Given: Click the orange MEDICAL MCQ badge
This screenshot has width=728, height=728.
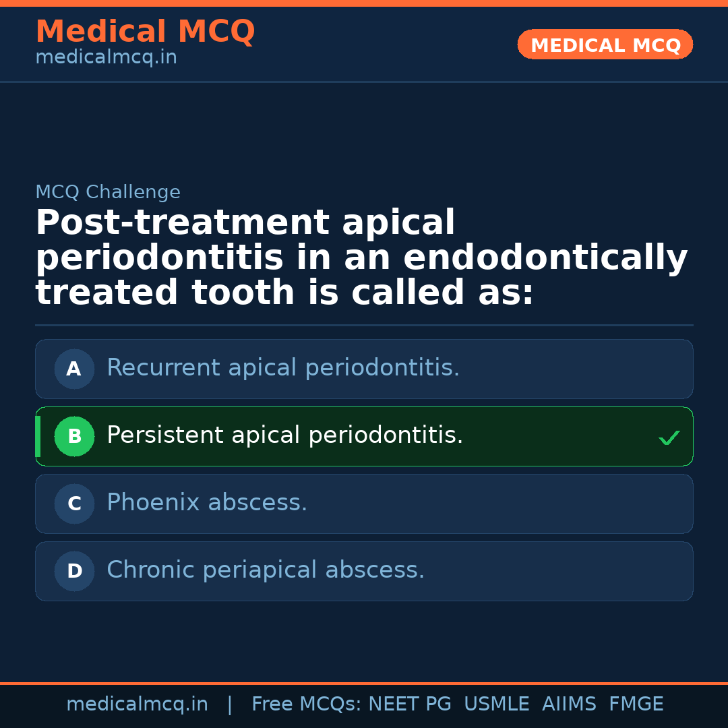Looking at the screenshot, I should tap(605, 44).
